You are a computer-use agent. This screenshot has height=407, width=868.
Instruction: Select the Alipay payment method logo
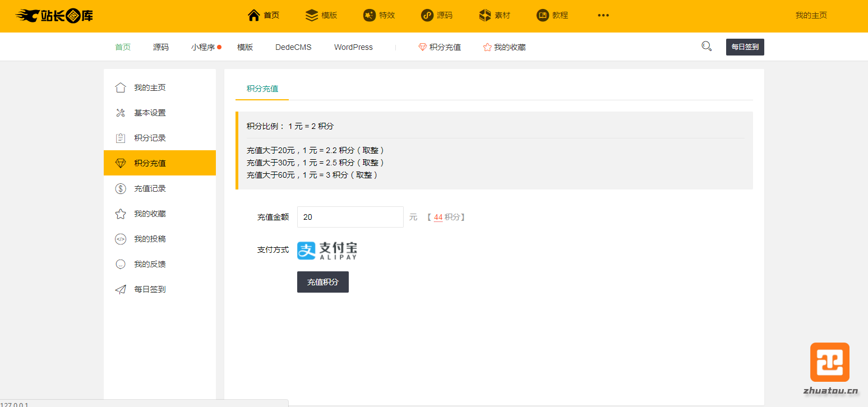(327, 251)
